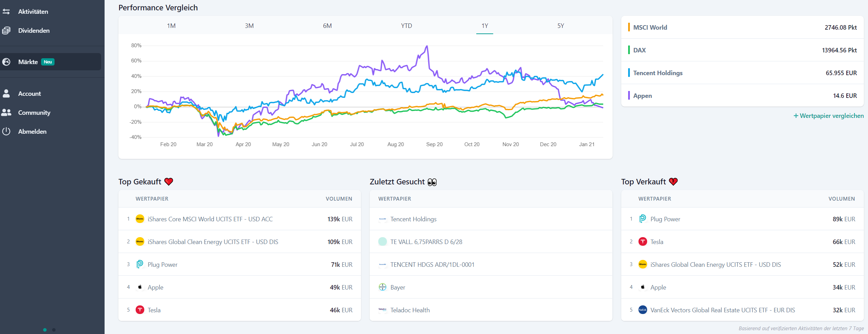Image resolution: width=868 pixels, height=334 pixels.
Task: Click the second gray pagination dot in sidebar
Action: click(54, 330)
